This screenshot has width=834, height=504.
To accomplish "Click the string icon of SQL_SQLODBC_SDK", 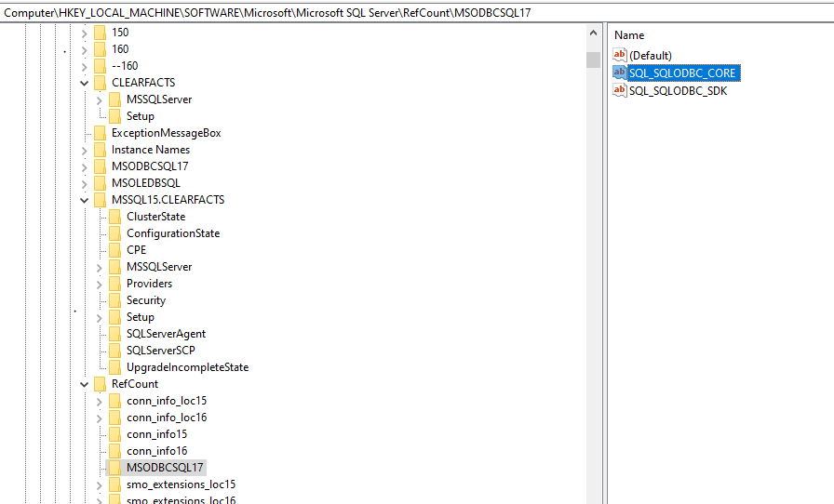I will coord(620,90).
